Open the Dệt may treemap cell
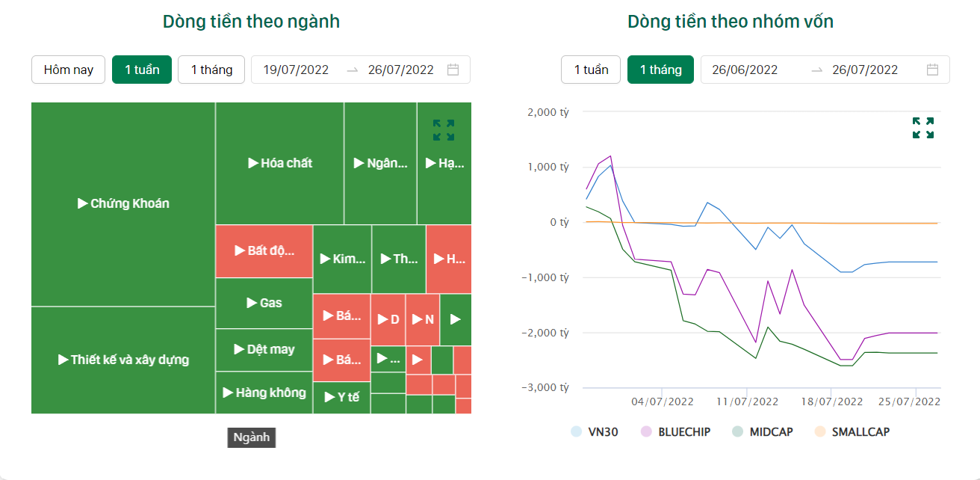The height and width of the screenshot is (480, 980). tap(264, 349)
